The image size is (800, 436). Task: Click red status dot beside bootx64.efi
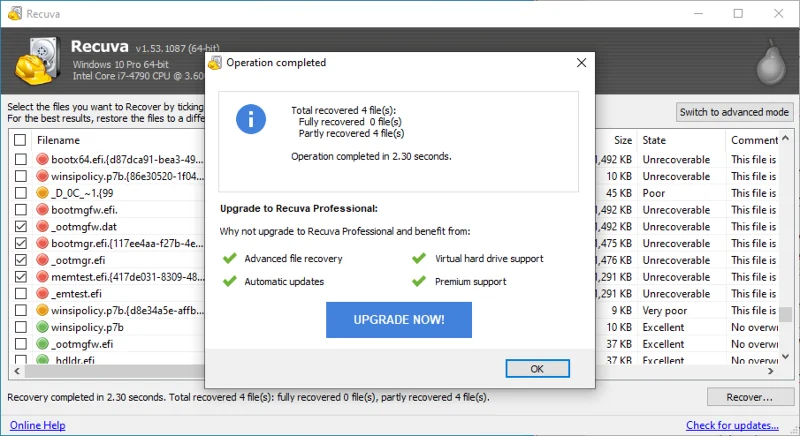click(x=42, y=159)
